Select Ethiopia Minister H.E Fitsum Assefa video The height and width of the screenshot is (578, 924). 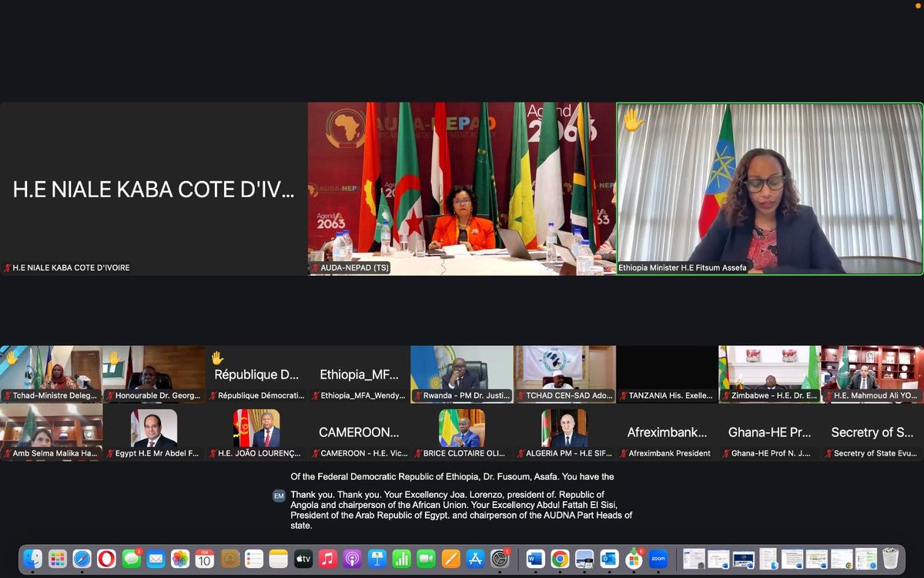[770, 189]
